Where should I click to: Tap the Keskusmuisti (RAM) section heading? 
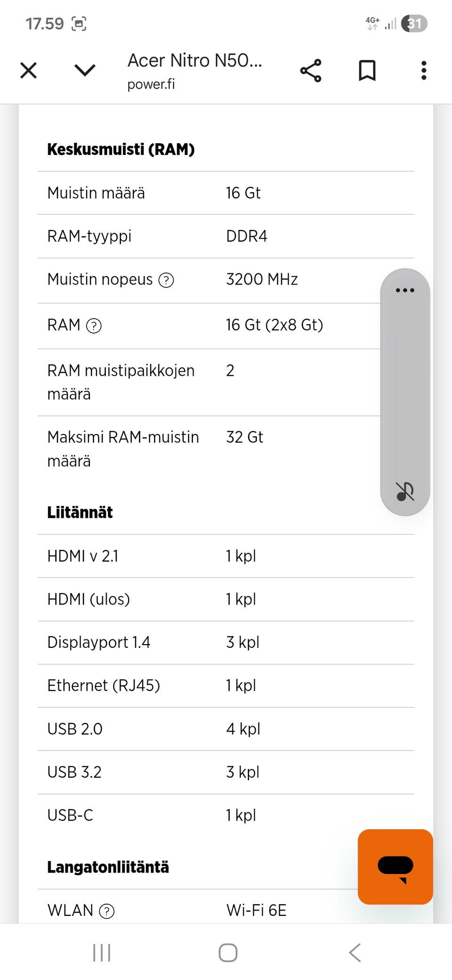tap(121, 149)
